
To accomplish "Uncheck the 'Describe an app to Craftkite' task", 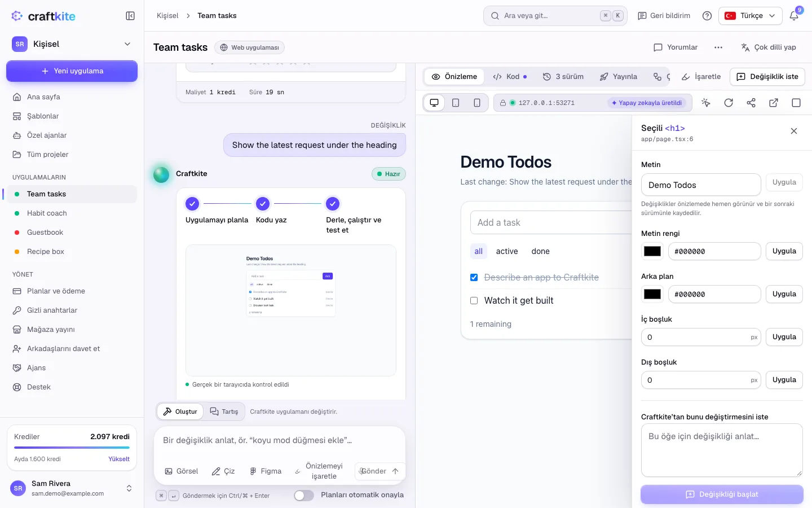I will pos(474,277).
